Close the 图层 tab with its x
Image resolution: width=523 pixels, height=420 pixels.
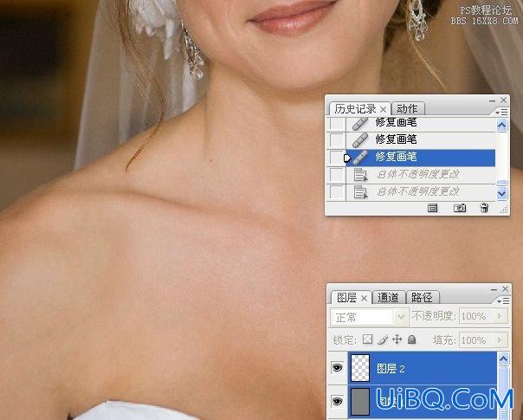pos(365,298)
